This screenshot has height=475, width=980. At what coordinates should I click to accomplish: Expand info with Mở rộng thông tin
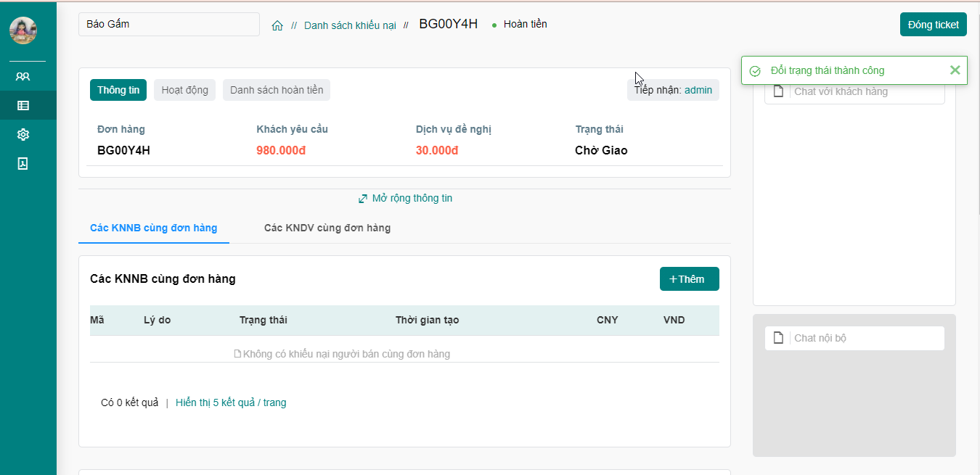pos(405,198)
